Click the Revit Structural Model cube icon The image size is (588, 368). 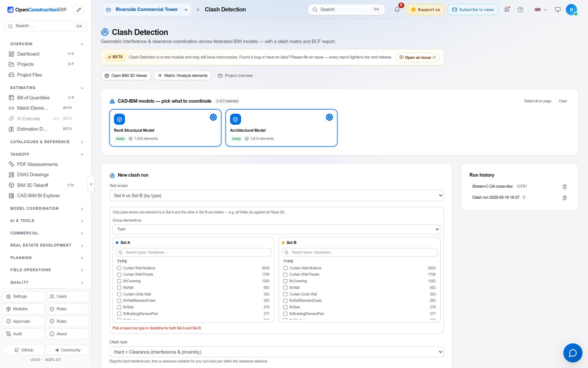[119, 119]
